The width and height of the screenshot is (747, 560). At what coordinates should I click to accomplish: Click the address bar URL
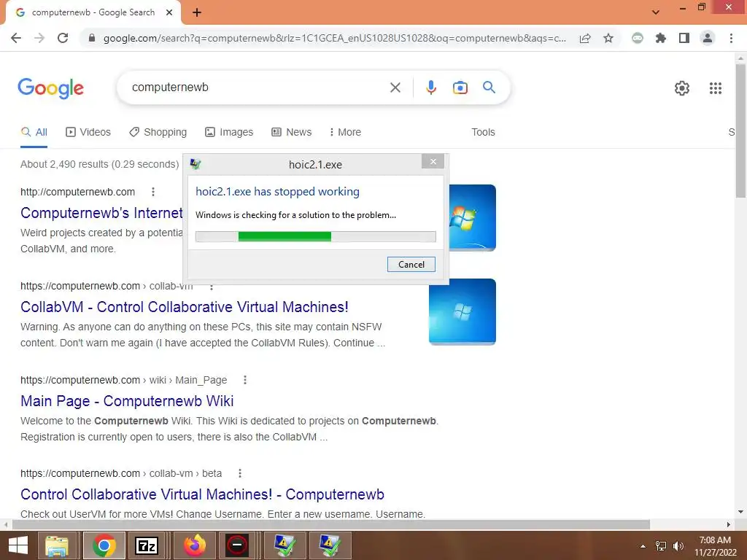click(x=334, y=38)
